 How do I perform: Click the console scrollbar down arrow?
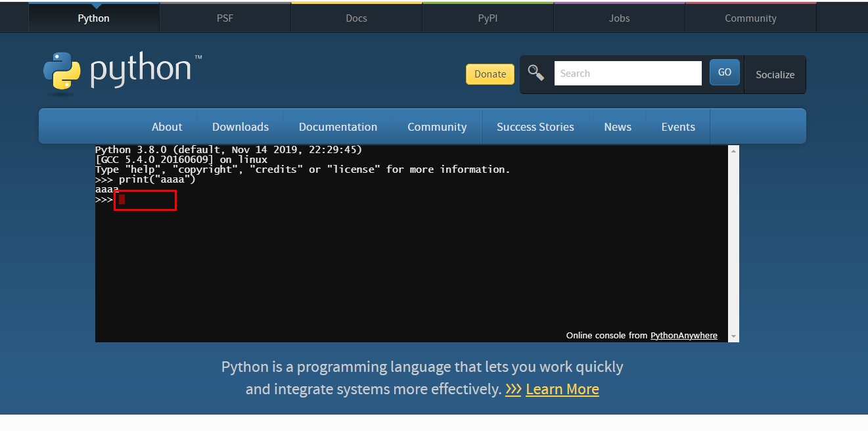[734, 336]
